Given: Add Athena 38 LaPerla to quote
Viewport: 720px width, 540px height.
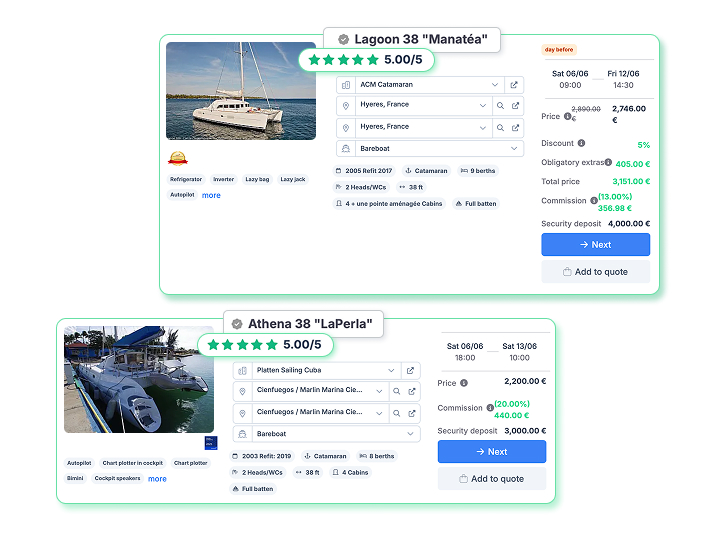Looking at the screenshot, I should [x=491, y=479].
